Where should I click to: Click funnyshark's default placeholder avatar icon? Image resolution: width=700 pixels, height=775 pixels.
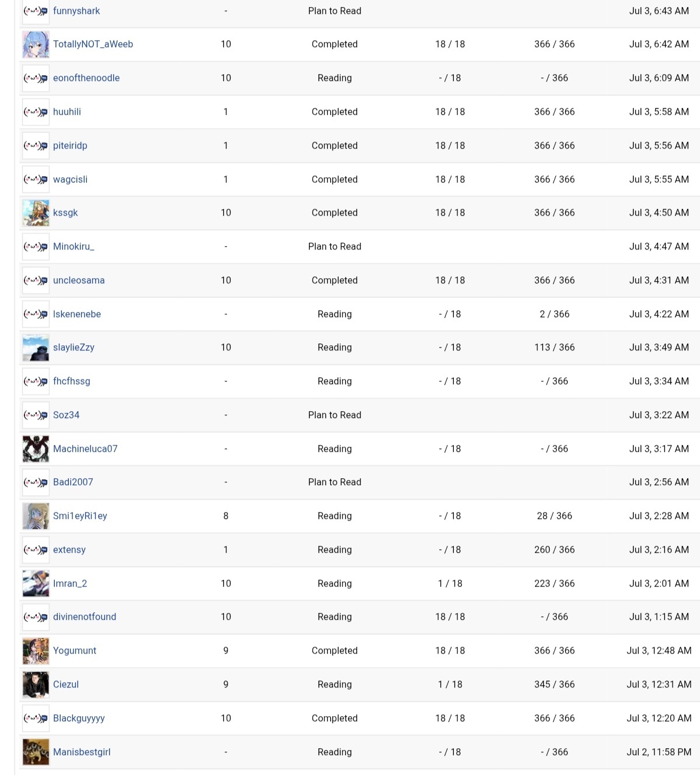tap(36, 12)
